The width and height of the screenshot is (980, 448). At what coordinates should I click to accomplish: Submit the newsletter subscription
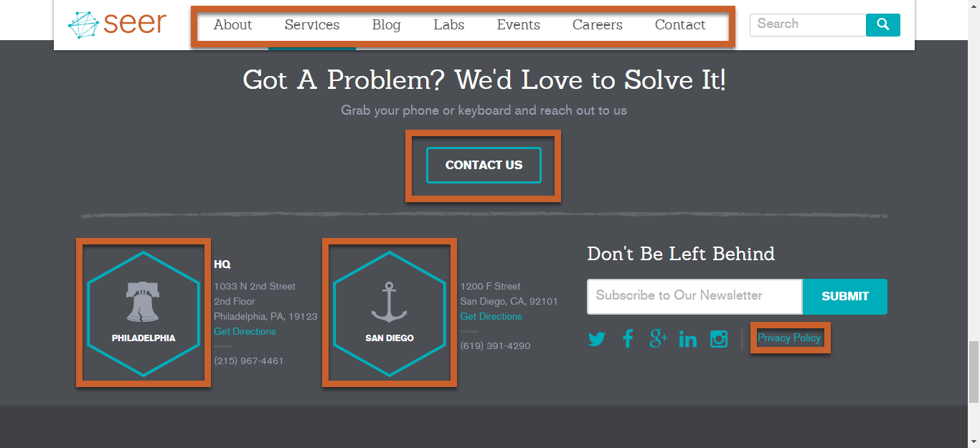click(844, 296)
